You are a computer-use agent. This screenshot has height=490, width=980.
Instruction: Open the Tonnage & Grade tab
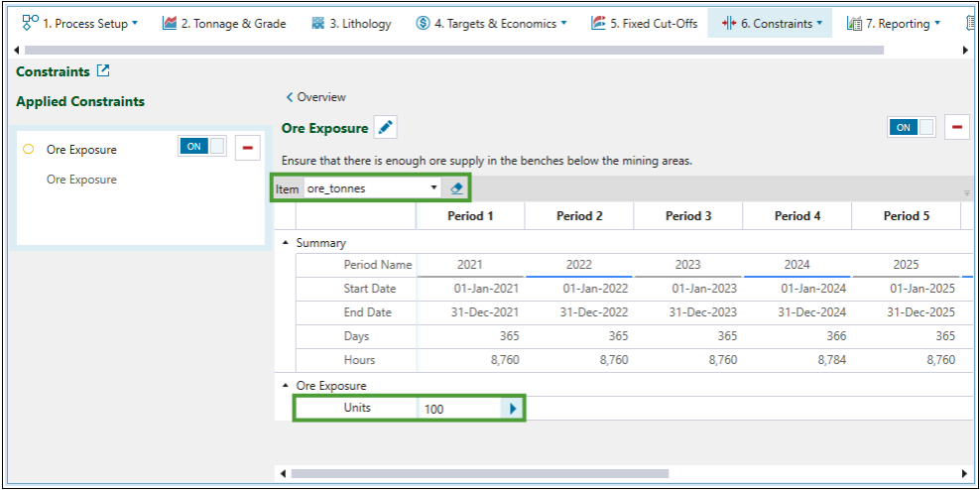(224, 24)
